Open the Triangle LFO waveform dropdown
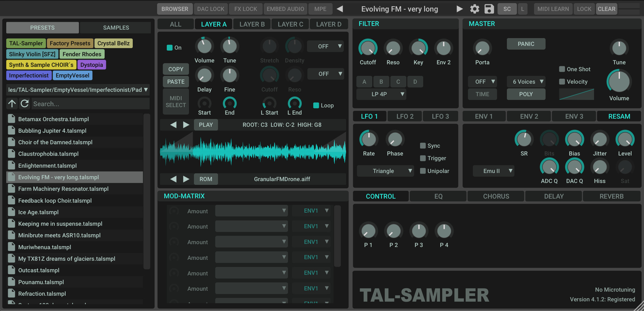 pyautogui.click(x=385, y=171)
